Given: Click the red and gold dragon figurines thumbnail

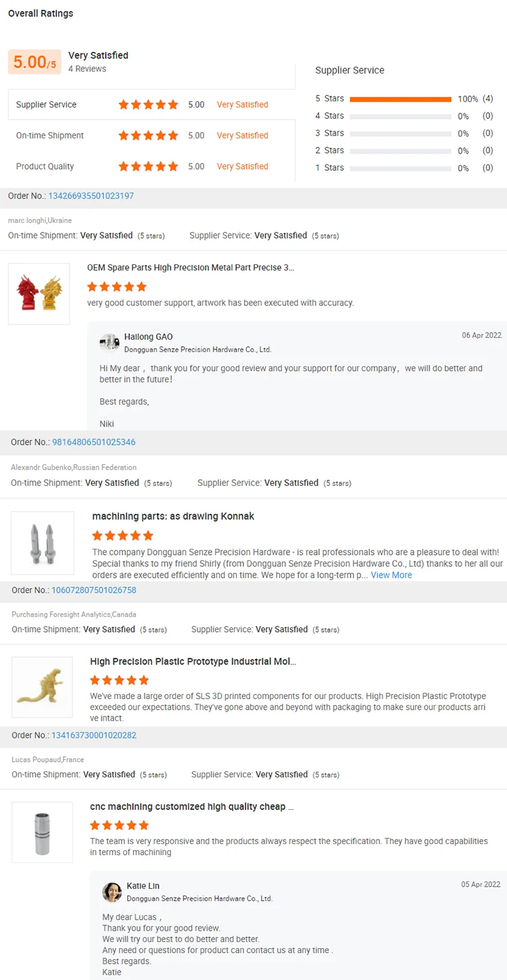Looking at the screenshot, I should coord(39,294).
